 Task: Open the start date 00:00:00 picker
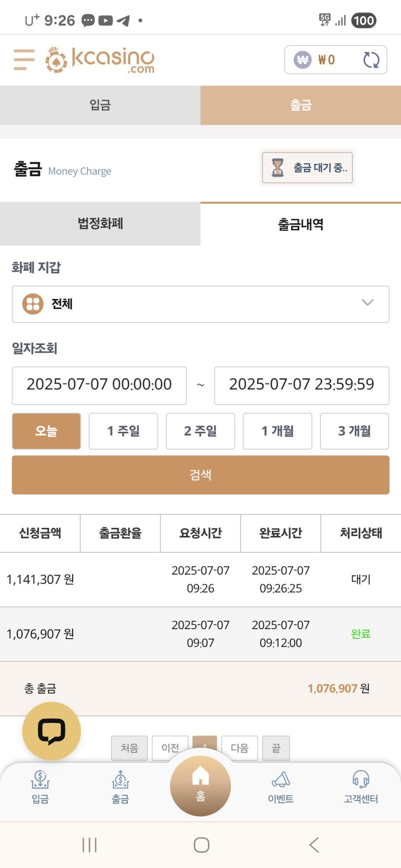tap(99, 386)
